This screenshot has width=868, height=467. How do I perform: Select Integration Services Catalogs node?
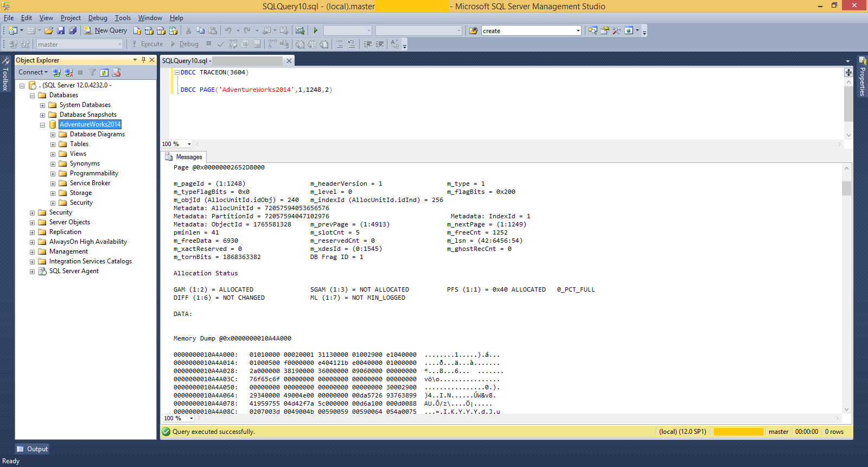(90, 261)
